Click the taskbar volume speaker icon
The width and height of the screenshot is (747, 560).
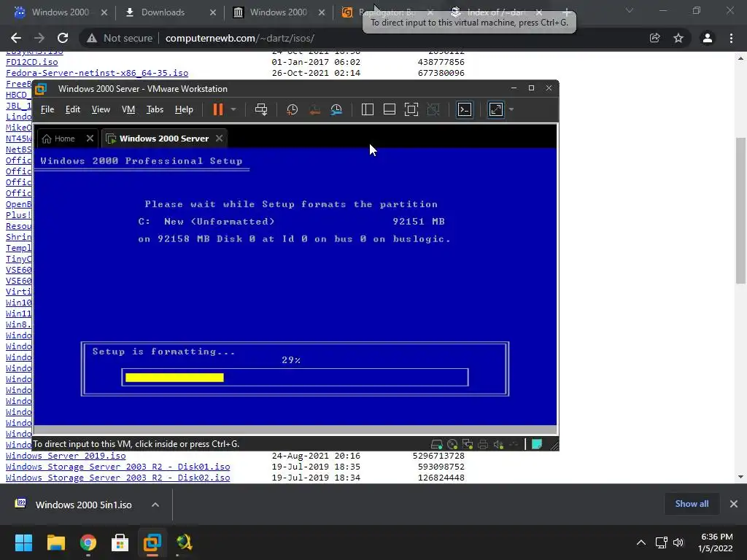(x=678, y=542)
